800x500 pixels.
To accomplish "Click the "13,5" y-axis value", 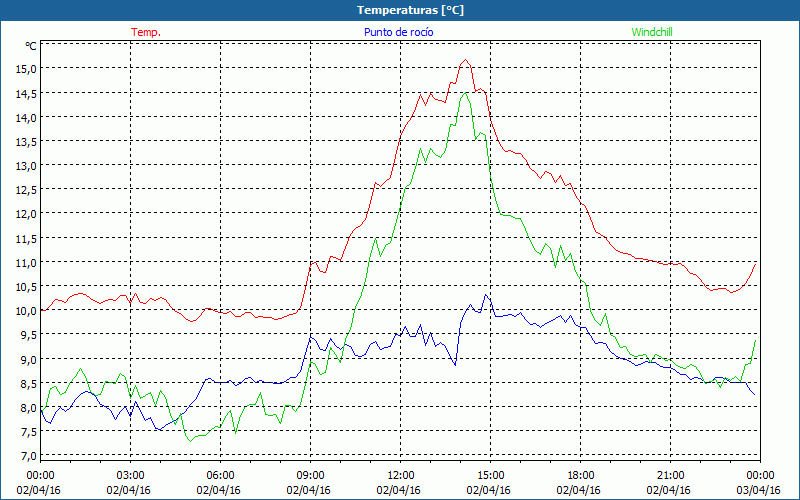I will [27, 142].
